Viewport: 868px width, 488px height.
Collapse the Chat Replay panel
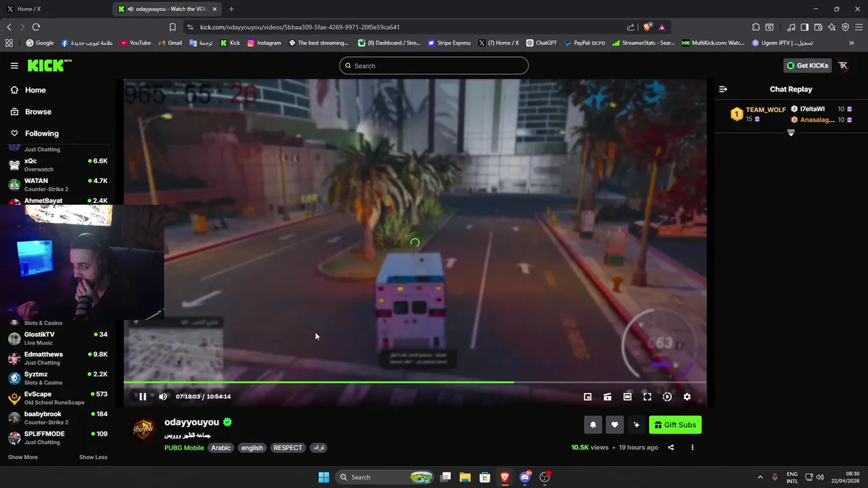pyautogui.click(x=723, y=89)
